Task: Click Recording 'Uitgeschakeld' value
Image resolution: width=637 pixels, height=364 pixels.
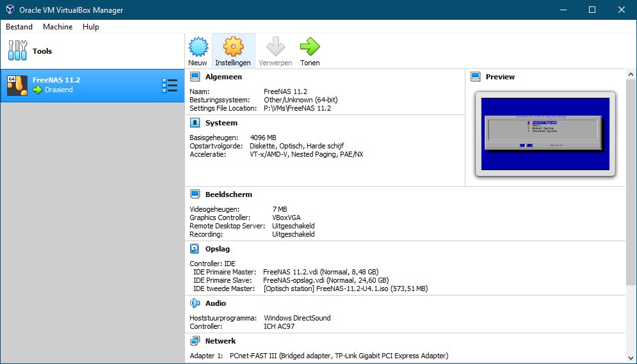Action: click(x=293, y=234)
